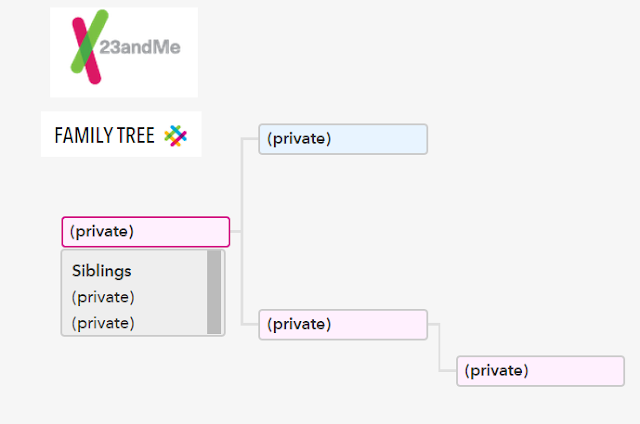Select the magenta-outlined (private) box
This screenshot has height=424, width=640.
click(146, 232)
